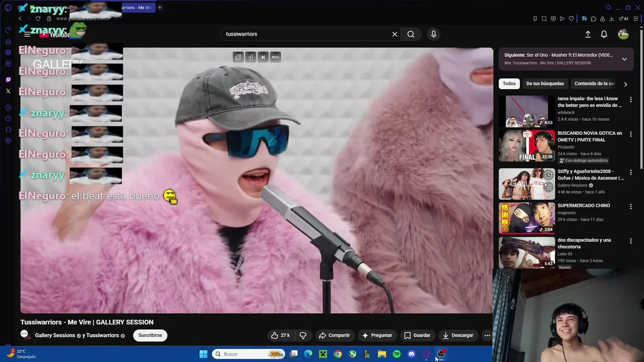Open the Player icon in the sidebar

(8, 108)
